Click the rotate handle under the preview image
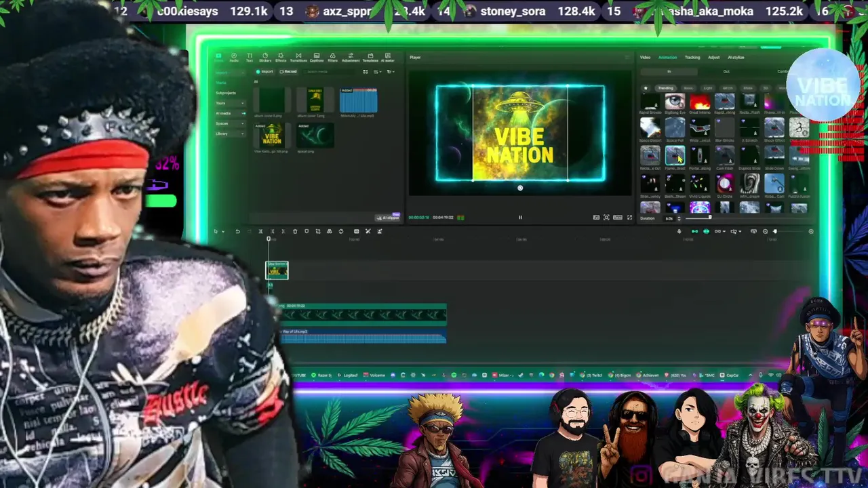Image resolution: width=868 pixels, height=488 pixels. point(520,188)
